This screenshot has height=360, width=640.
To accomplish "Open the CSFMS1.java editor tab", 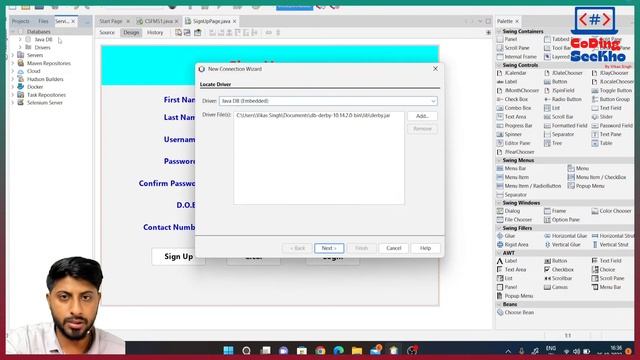I will [158, 21].
